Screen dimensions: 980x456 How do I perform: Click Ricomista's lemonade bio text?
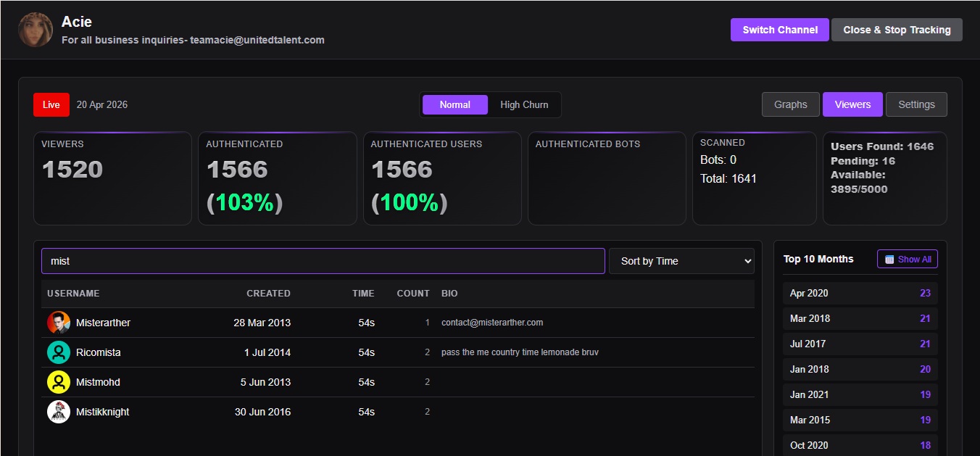520,352
